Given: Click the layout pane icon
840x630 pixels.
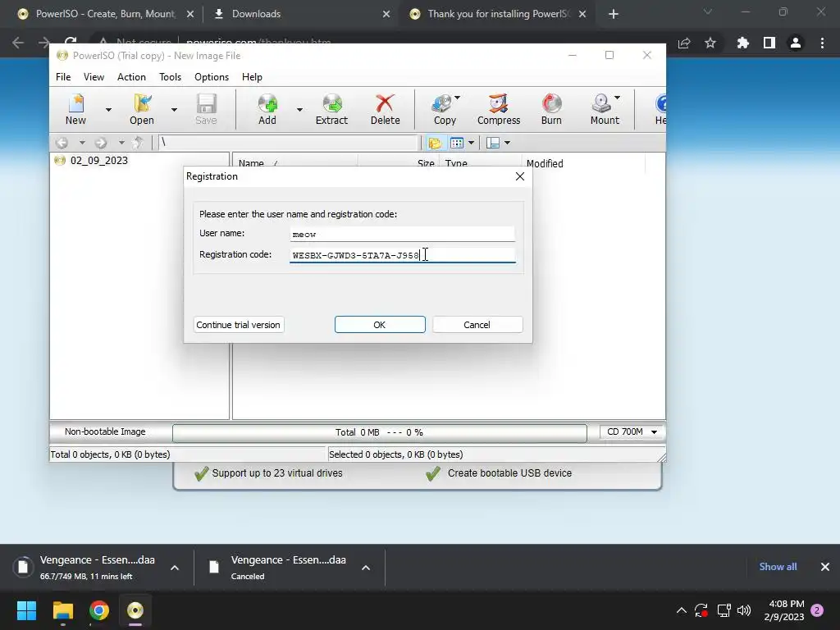Looking at the screenshot, I should click(493, 143).
